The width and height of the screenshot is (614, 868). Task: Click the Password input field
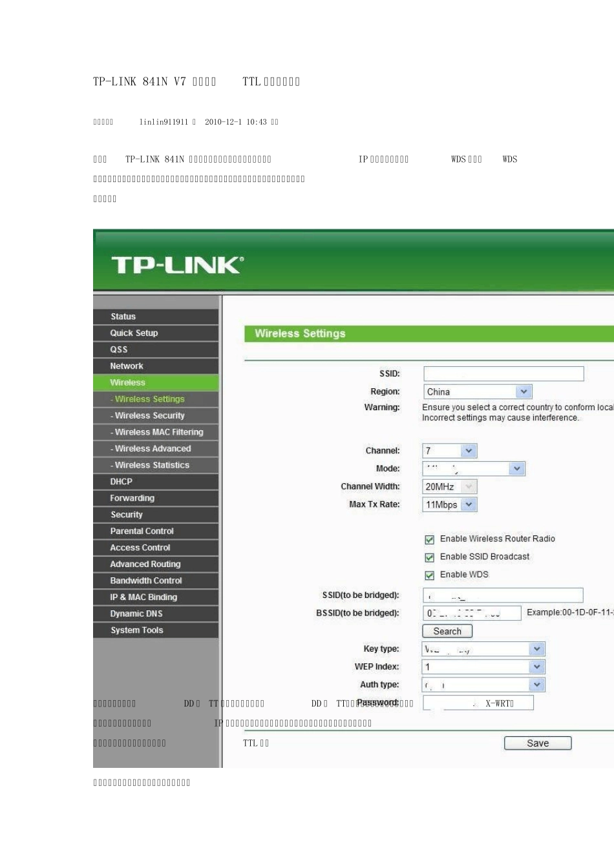[x=478, y=703]
